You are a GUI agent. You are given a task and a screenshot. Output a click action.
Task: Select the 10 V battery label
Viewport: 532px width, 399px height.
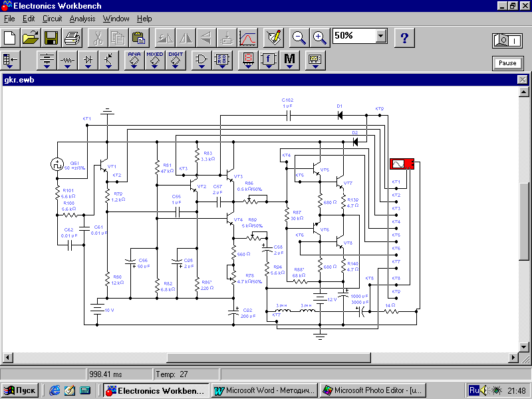click(109, 310)
